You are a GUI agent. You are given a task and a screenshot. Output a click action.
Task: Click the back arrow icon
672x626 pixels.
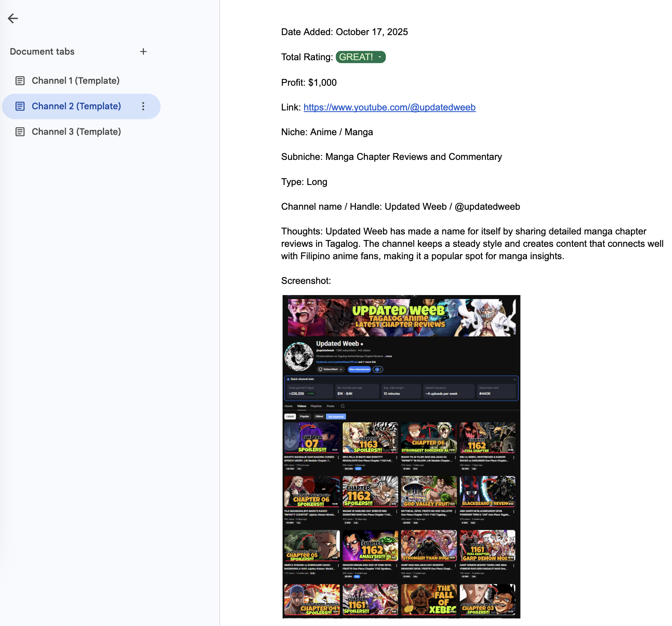tap(13, 18)
